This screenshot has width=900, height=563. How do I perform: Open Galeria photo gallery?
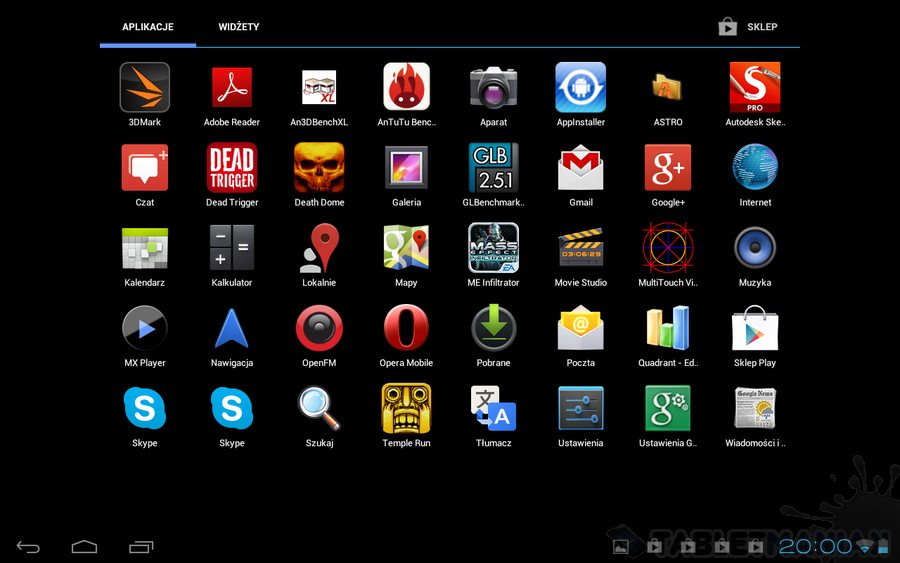pos(406,168)
